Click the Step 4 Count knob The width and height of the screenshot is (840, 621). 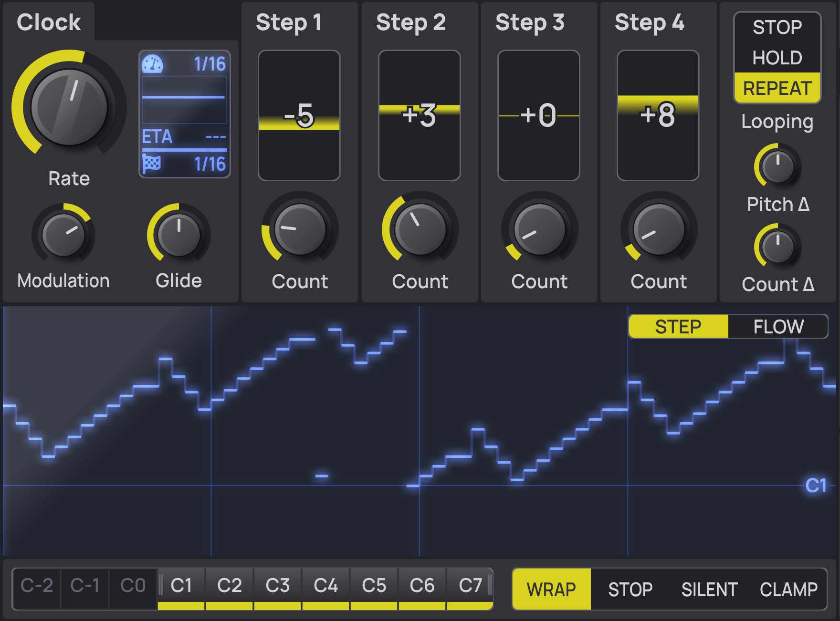pos(659,229)
